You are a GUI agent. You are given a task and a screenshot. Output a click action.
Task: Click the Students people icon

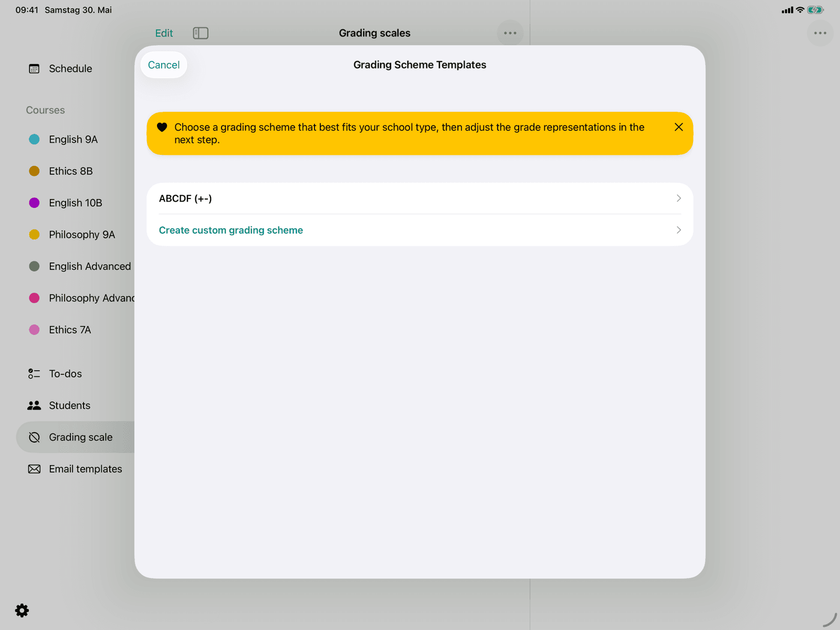pos(34,405)
